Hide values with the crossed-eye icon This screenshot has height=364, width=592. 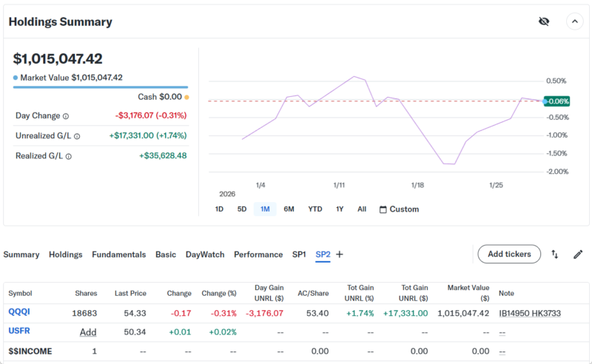click(544, 21)
